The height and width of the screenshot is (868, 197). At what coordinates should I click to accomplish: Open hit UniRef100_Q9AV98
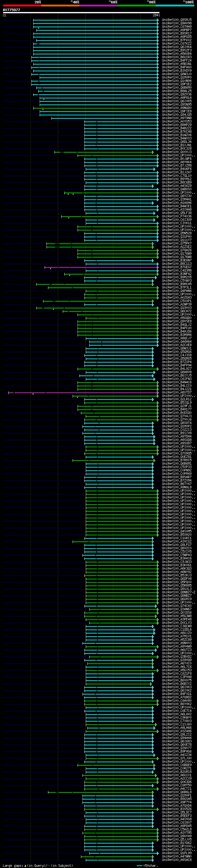[x=177, y=23]
